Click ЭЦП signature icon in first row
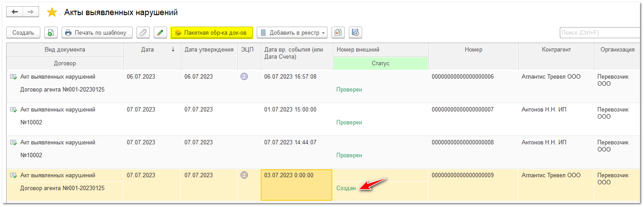The height and width of the screenshot is (207, 644). [244, 76]
